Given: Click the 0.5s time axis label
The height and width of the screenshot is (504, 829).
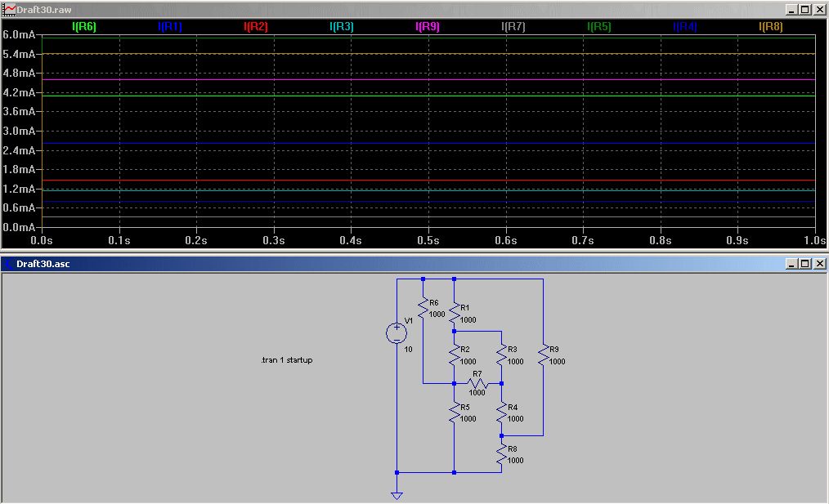Looking at the screenshot, I should click(x=428, y=241).
